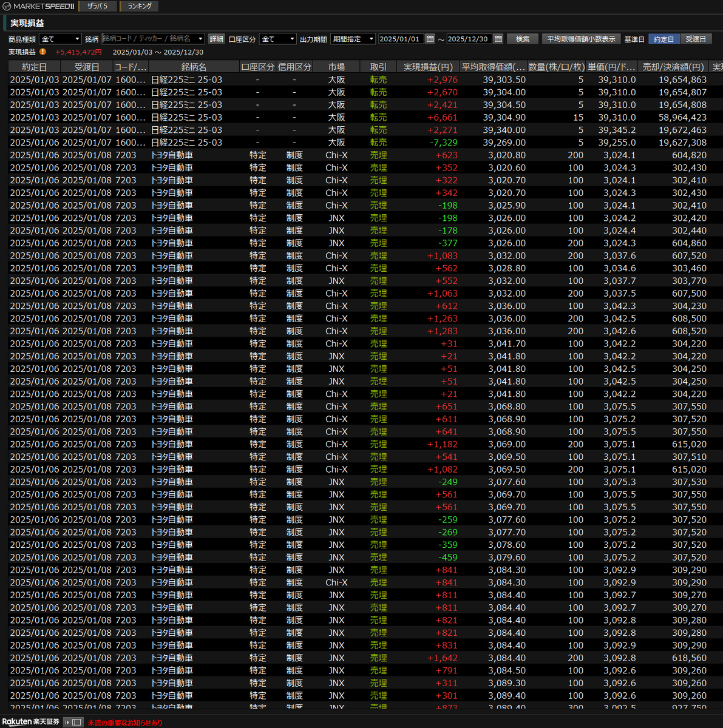
Task: Click the total profit +5,415,472円
Action: pos(79,52)
